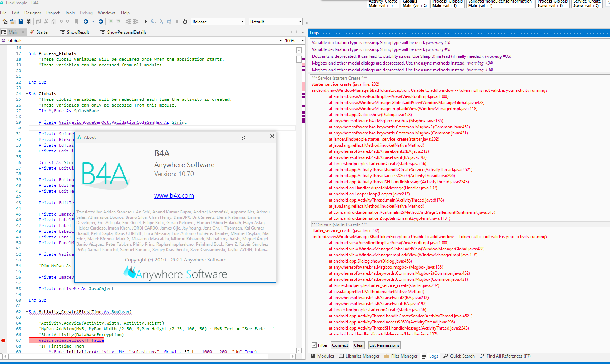Open the Tools menu
The image size is (610, 364).
(70, 13)
